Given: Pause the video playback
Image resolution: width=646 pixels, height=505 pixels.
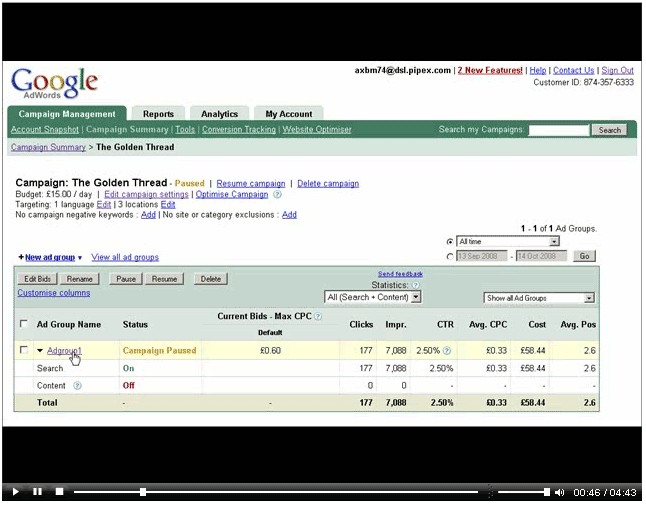Looking at the screenshot, I should click(x=37, y=491).
